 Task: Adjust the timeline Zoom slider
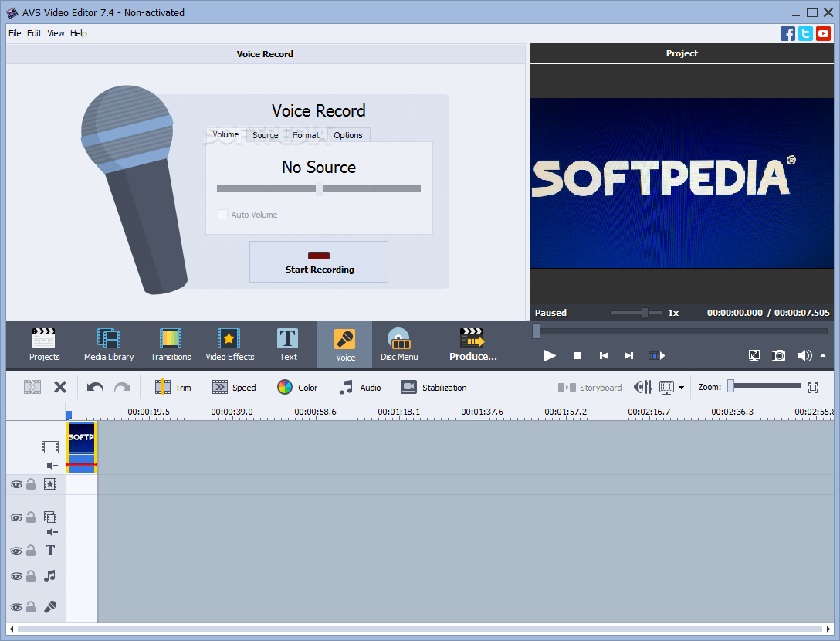point(730,386)
